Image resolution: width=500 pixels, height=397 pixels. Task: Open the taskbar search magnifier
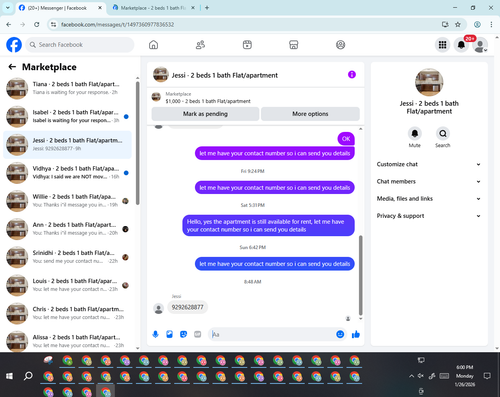click(x=28, y=376)
